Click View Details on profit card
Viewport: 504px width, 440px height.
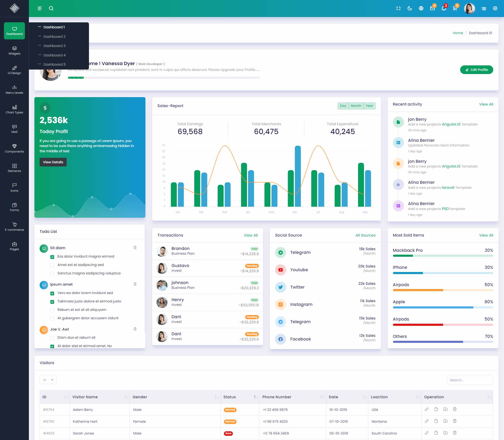click(53, 162)
